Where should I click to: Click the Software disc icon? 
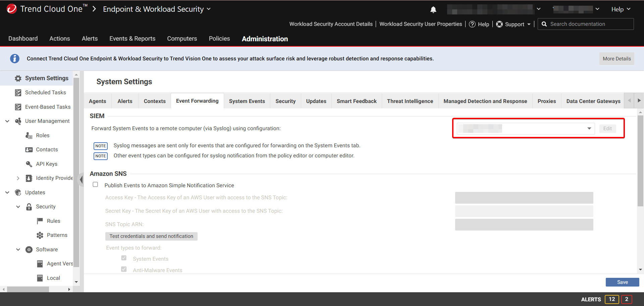(x=29, y=250)
